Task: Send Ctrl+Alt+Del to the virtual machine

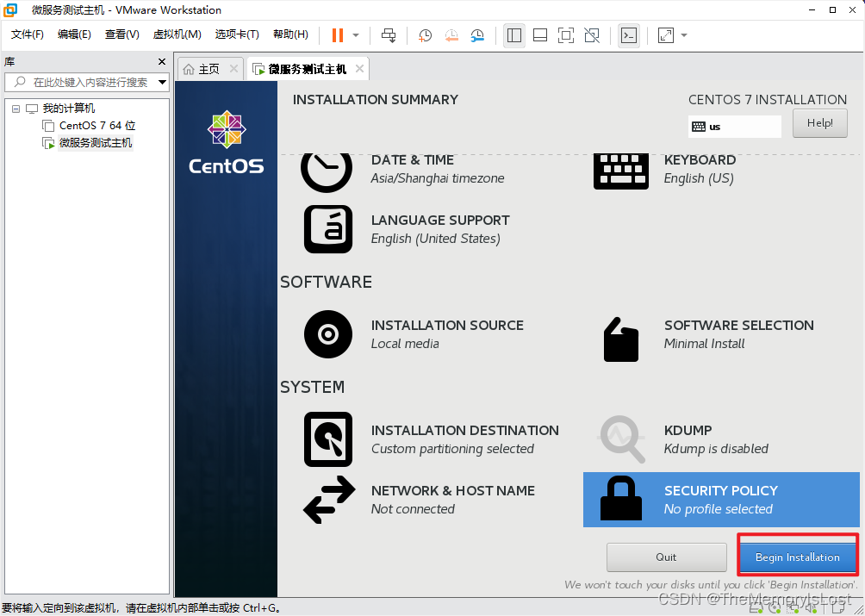Action: coord(389,35)
